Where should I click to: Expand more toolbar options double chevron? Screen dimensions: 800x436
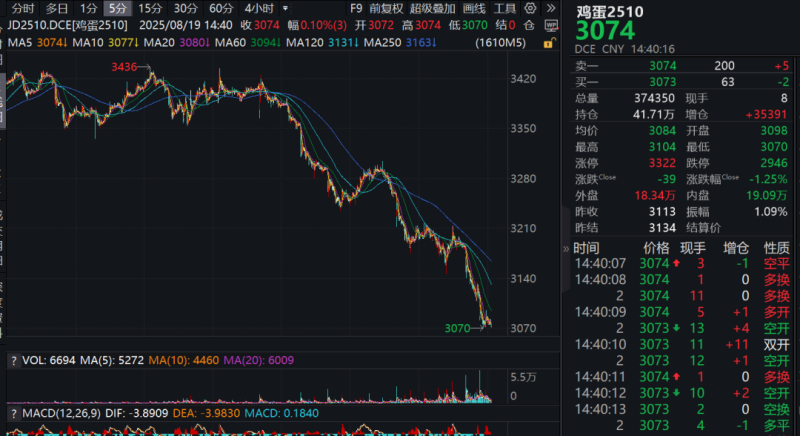(551, 8)
